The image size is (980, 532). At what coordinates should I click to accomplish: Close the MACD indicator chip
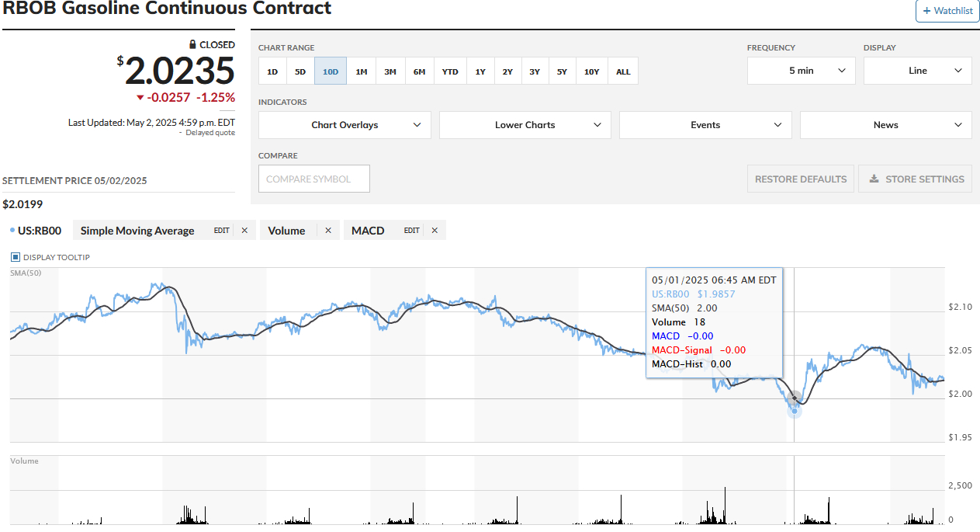coord(435,231)
